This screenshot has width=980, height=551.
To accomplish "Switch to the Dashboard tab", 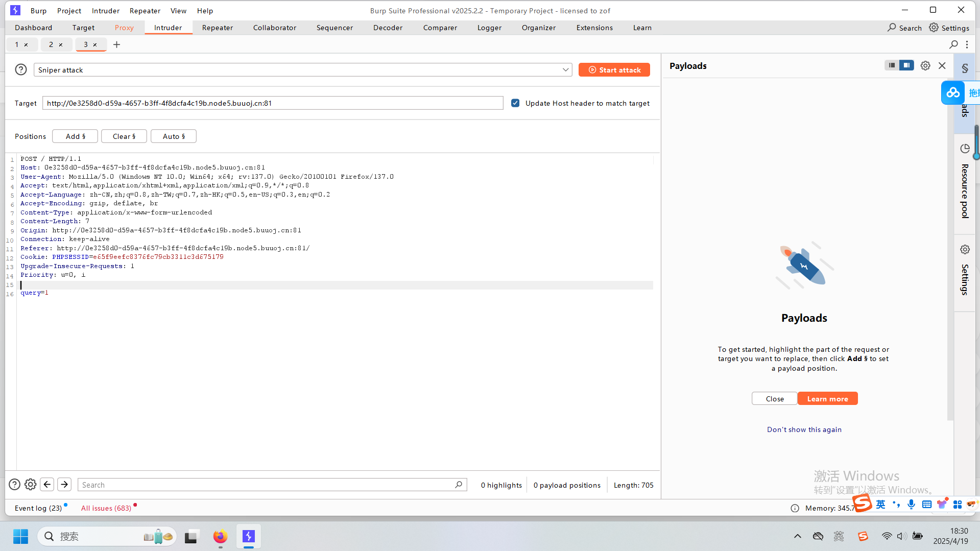I will (33, 28).
